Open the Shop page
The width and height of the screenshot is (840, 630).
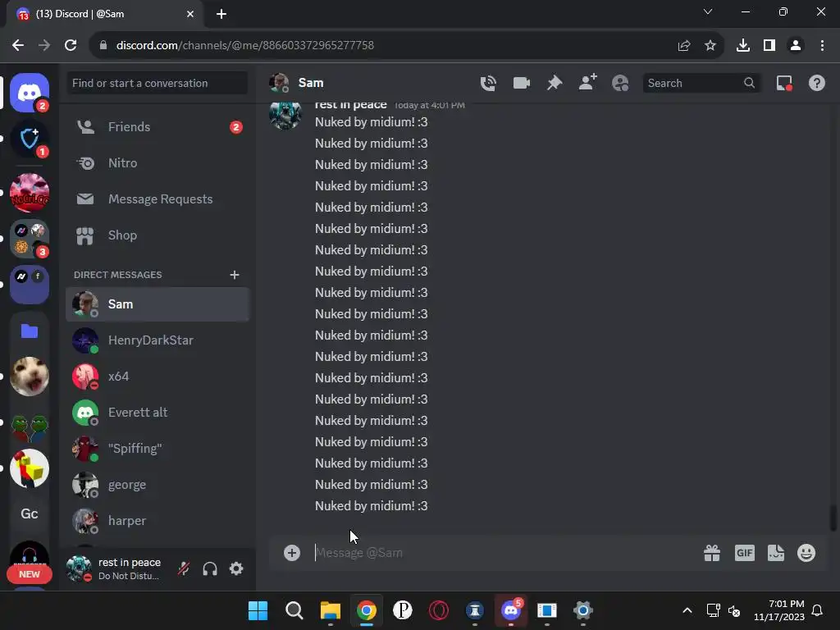(x=157, y=235)
